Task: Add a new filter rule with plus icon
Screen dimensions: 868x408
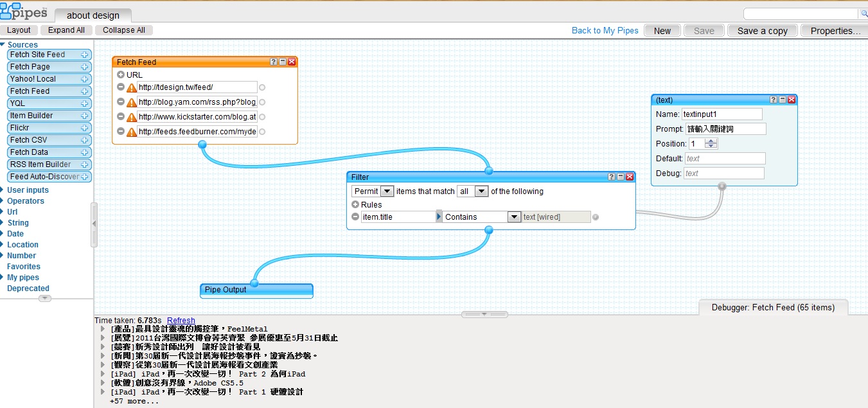Action: (x=355, y=205)
